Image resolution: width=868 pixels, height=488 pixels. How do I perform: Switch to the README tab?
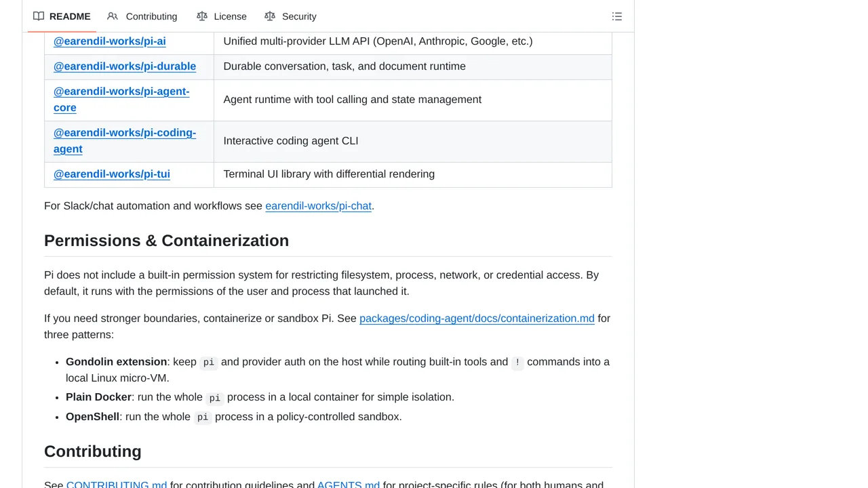[62, 16]
